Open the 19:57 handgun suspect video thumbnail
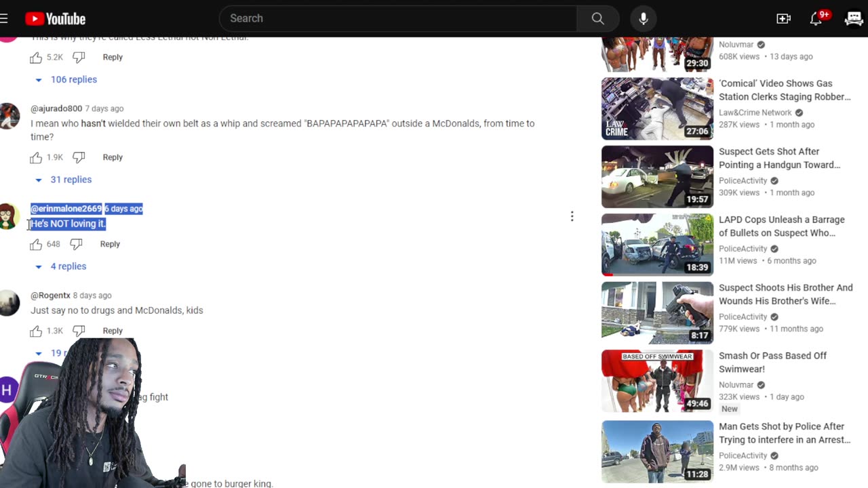This screenshot has width=868, height=488. (657, 177)
